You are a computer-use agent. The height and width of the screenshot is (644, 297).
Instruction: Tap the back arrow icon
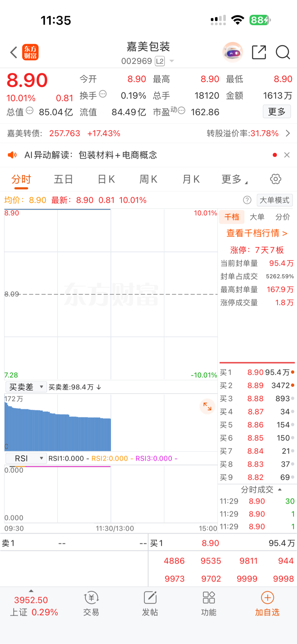coord(14,52)
